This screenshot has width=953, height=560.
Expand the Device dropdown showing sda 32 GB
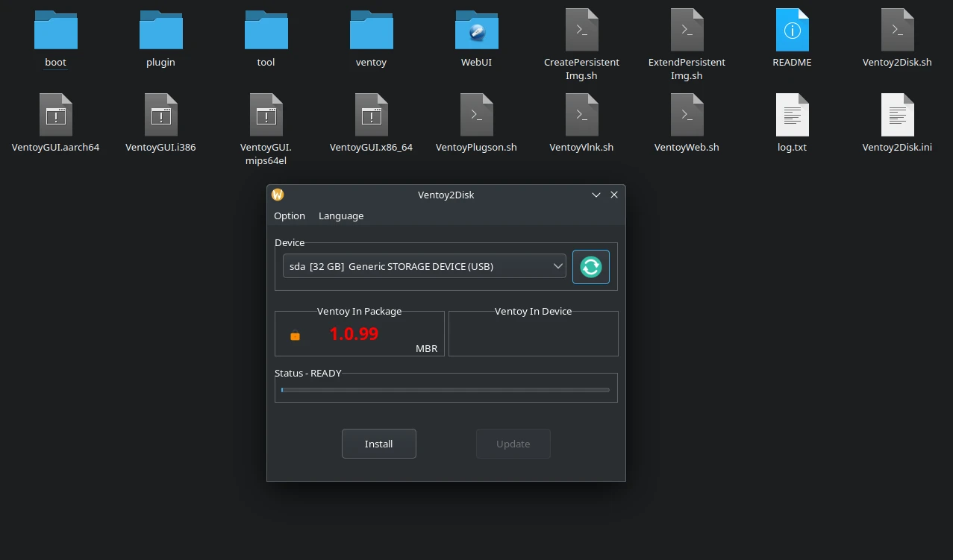425,266
